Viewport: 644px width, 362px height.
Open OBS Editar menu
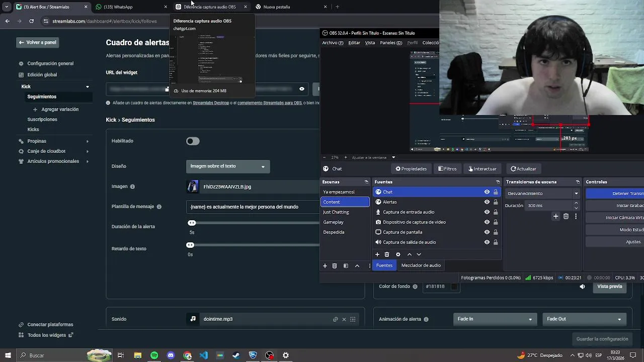coord(354,43)
